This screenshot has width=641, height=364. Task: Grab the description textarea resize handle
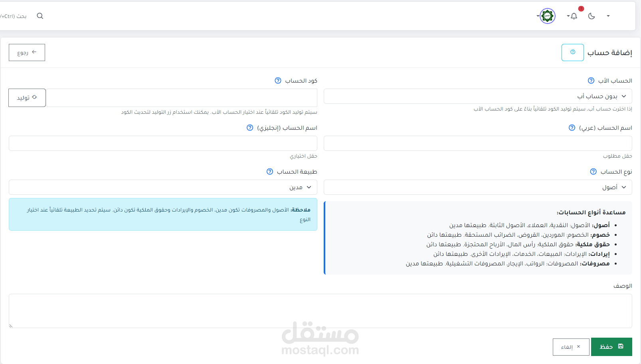11,326
